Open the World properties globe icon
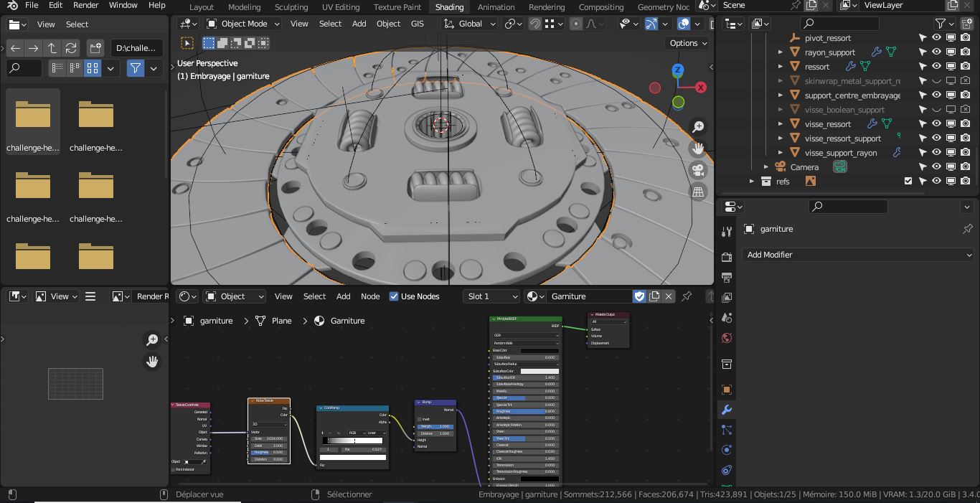The height and width of the screenshot is (503, 980). tap(726, 337)
